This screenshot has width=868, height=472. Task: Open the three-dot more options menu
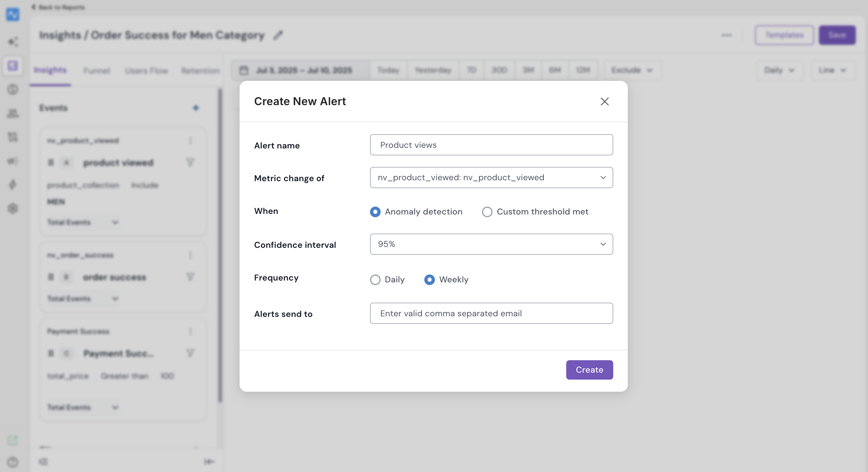pyautogui.click(x=726, y=35)
